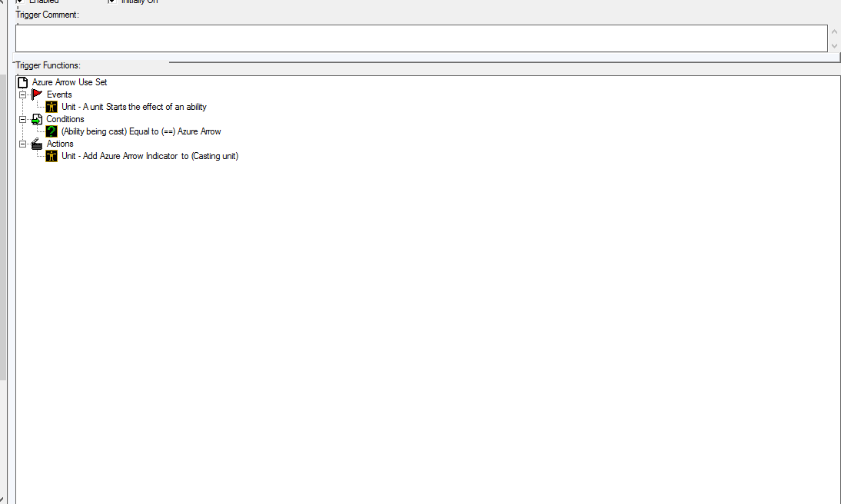This screenshot has height=504, width=841.
Task: Click the comment box scroll up arrow
Action: click(x=834, y=31)
